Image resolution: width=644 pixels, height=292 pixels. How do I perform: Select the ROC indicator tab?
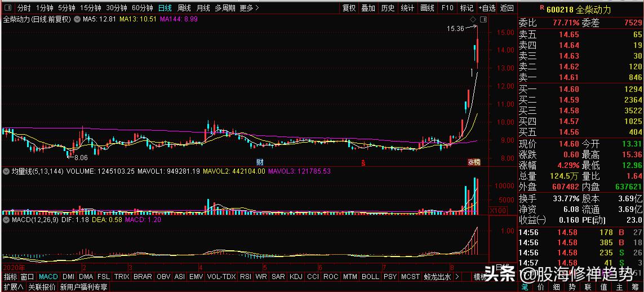pyautogui.click(x=331, y=277)
